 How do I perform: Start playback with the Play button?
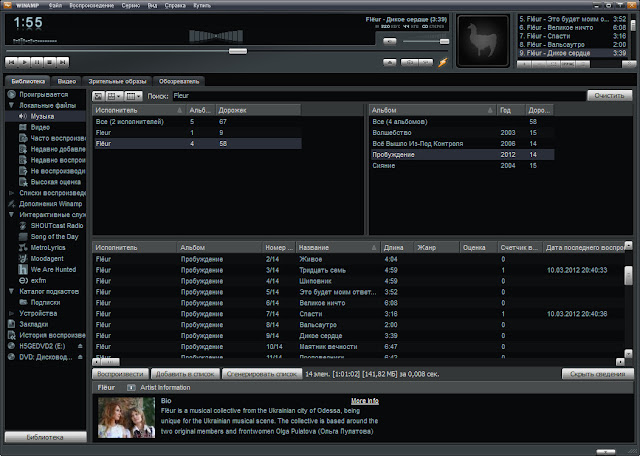[24, 62]
